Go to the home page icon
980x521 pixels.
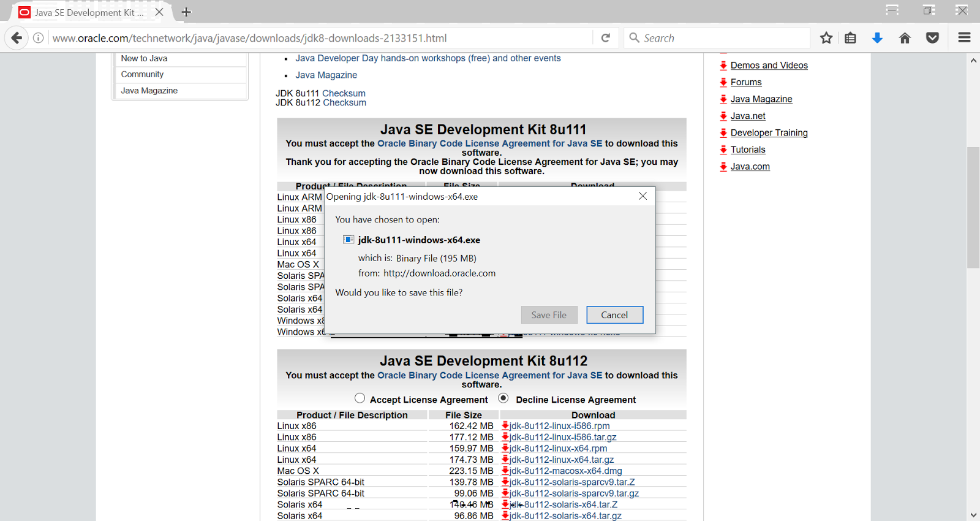click(905, 38)
